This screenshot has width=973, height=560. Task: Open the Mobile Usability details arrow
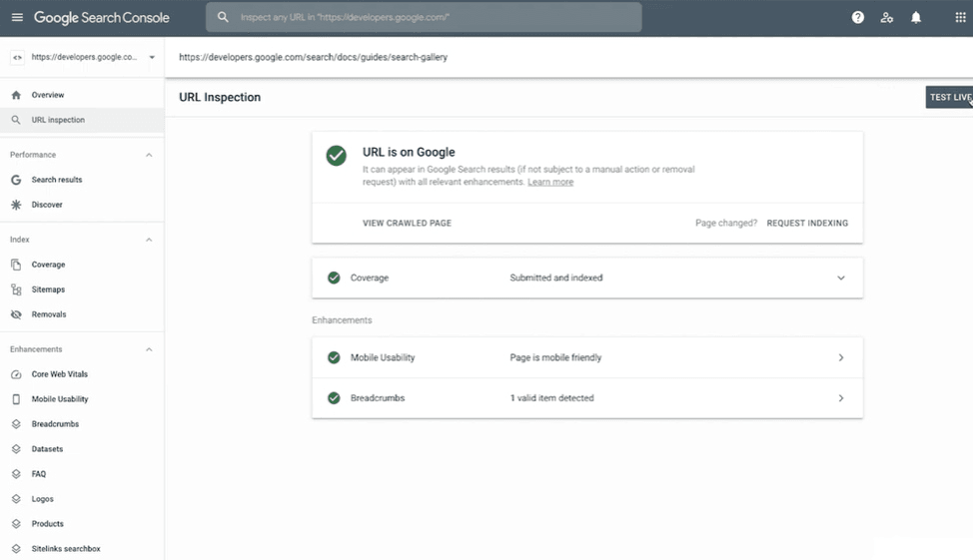tap(840, 357)
